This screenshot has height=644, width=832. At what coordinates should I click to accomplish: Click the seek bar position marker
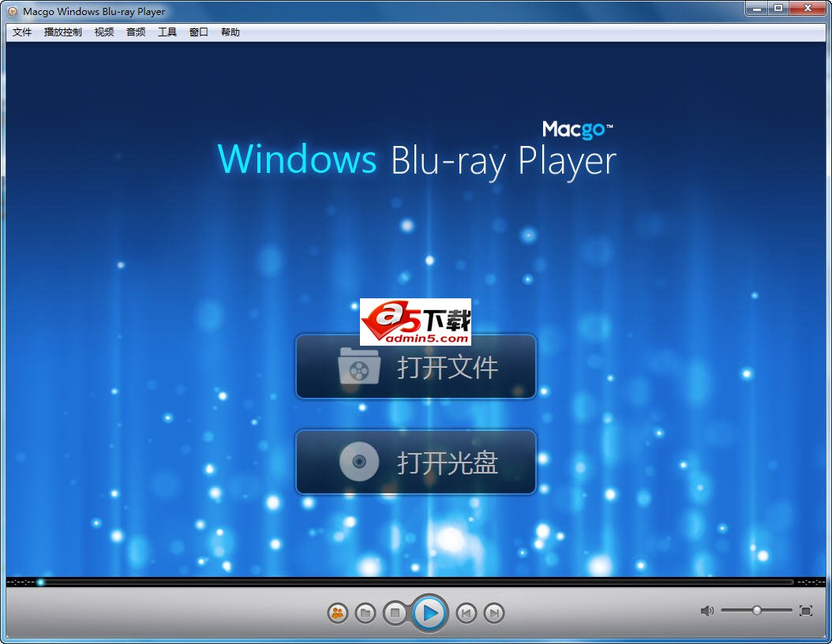pyautogui.click(x=40, y=582)
